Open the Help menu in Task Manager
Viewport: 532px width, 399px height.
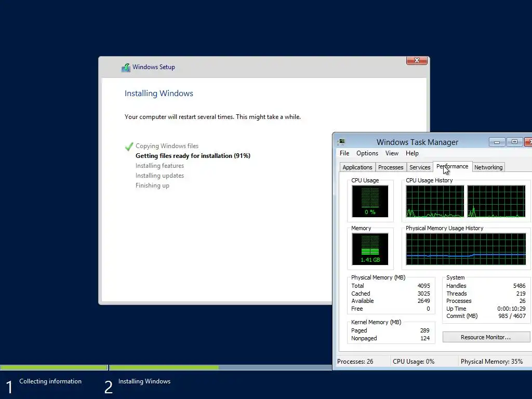(412, 153)
